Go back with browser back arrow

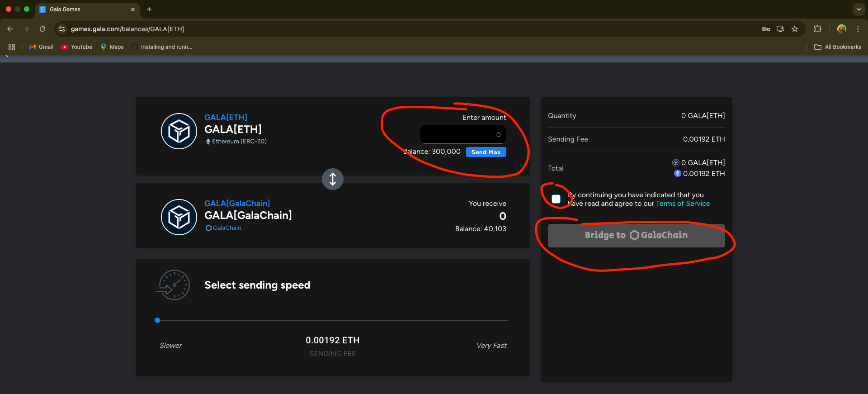10,29
